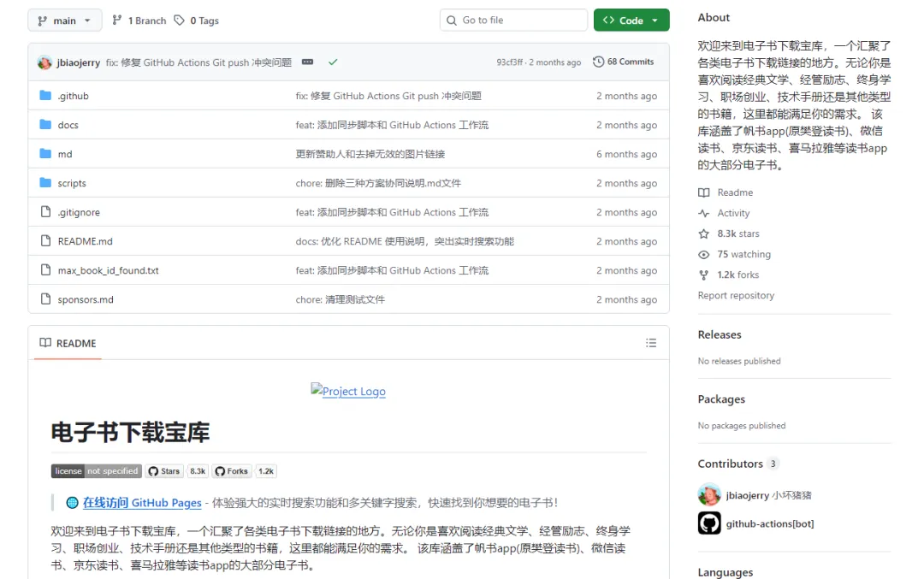Open the 1.2k forks link
This screenshot has height=579, width=924.
[x=737, y=275]
